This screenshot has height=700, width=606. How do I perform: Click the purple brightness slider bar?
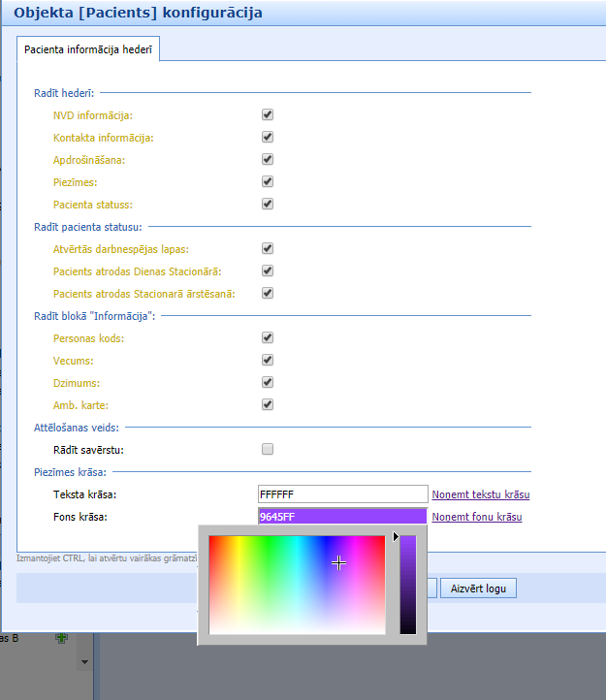point(408,584)
